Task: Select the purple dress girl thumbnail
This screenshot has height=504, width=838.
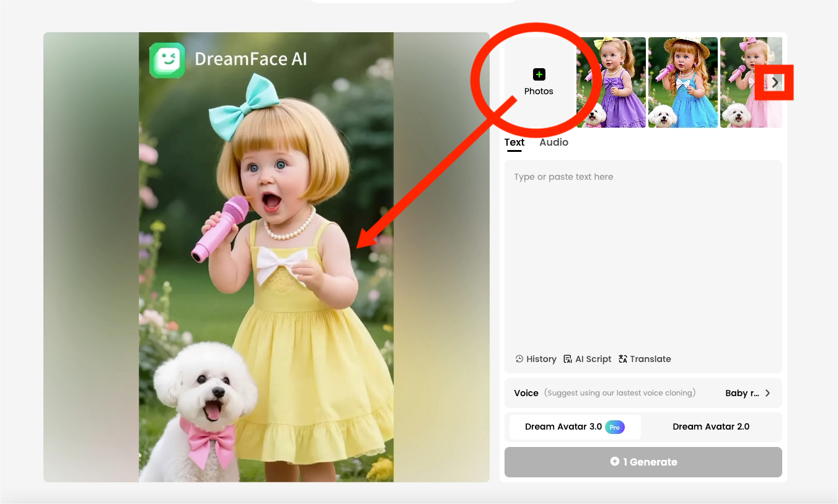Action: click(611, 82)
